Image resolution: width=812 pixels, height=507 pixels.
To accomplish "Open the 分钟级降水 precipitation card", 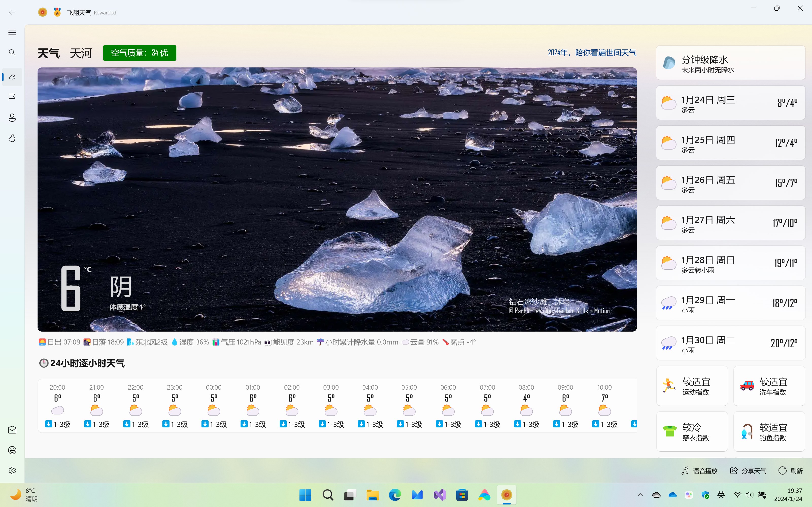I will 730,63.
